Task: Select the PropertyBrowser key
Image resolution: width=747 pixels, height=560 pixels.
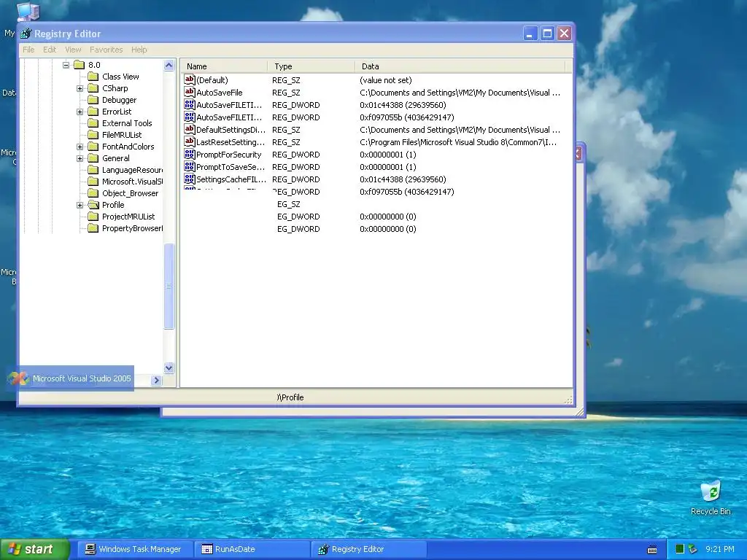Action: [x=132, y=228]
